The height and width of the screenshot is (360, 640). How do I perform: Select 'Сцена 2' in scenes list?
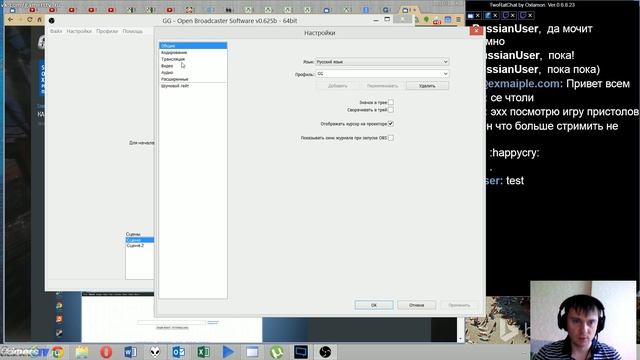click(x=140, y=246)
